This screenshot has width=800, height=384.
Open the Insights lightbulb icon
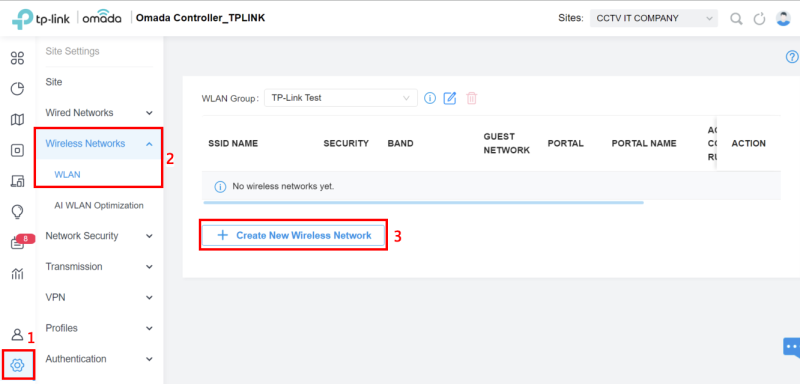point(17,212)
